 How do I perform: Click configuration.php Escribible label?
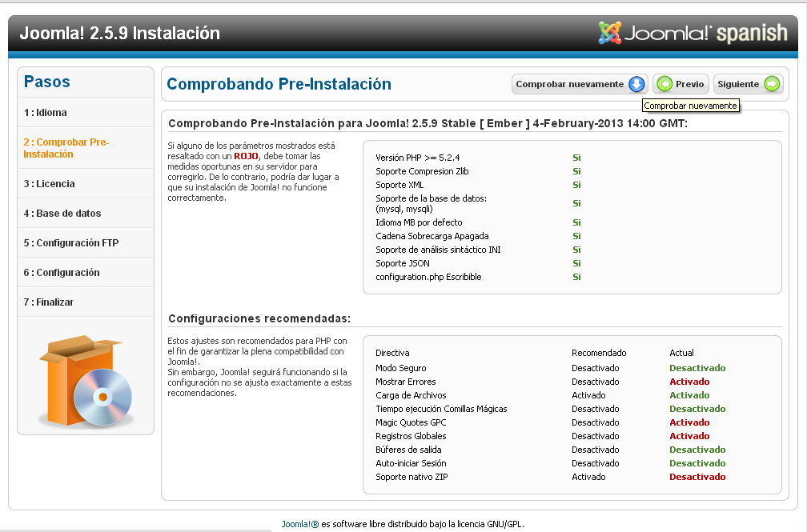tap(429, 277)
